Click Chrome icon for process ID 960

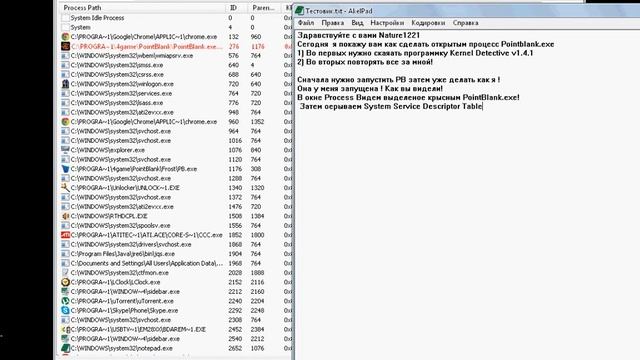(65, 122)
